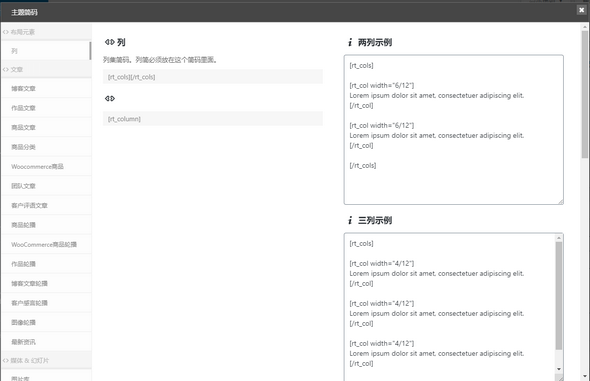Click inside the 两列示例 code textarea

click(x=453, y=130)
